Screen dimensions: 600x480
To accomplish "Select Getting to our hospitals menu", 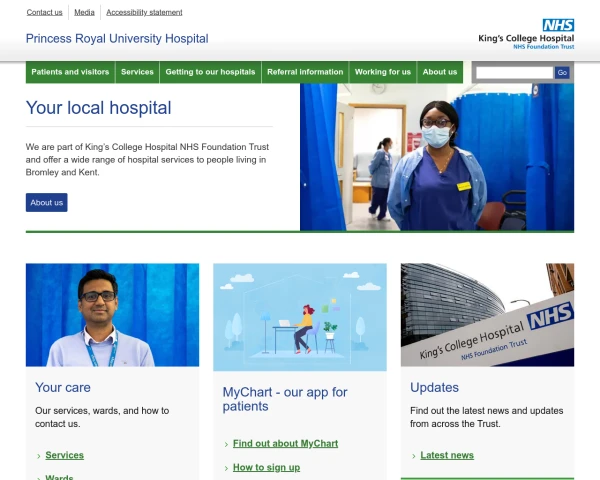I will 210,72.
